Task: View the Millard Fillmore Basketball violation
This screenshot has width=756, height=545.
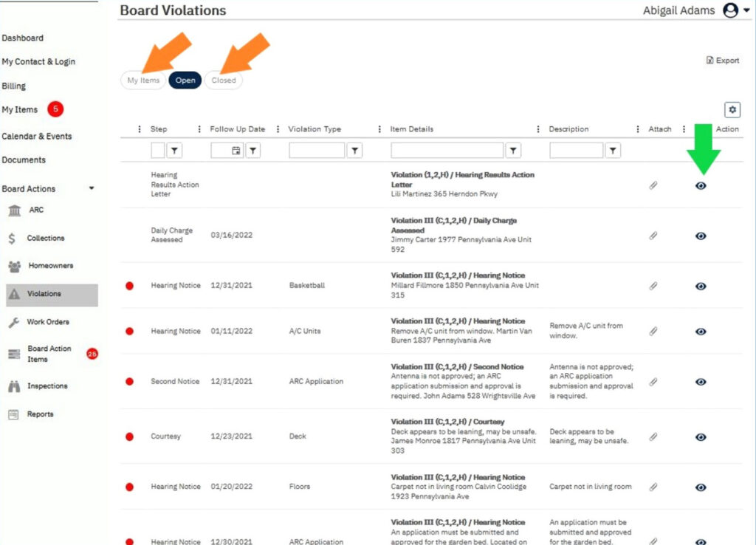Action: pos(701,286)
